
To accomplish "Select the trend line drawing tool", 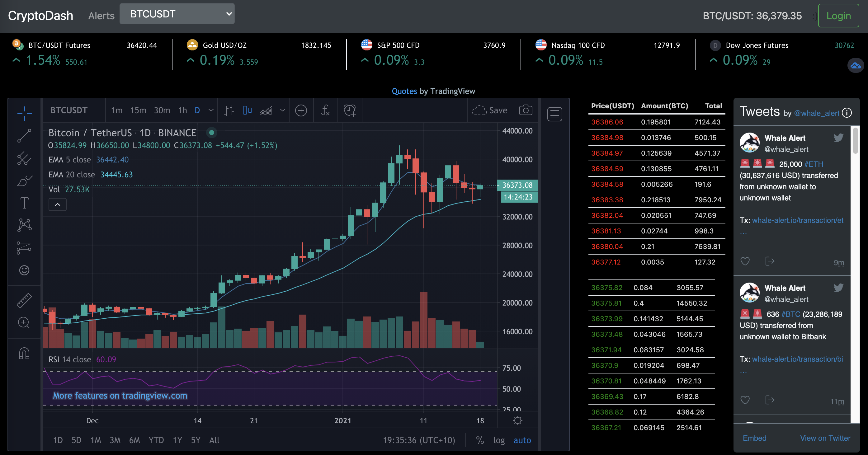I will [x=24, y=136].
